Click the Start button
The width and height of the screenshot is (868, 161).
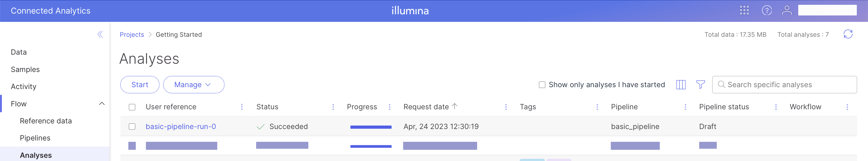(x=140, y=85)
